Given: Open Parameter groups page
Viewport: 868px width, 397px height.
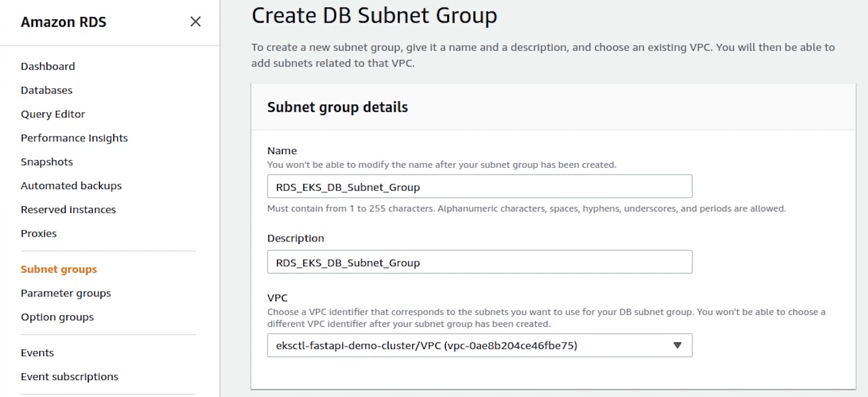Looking at the screenshot, I should (66, 293).
